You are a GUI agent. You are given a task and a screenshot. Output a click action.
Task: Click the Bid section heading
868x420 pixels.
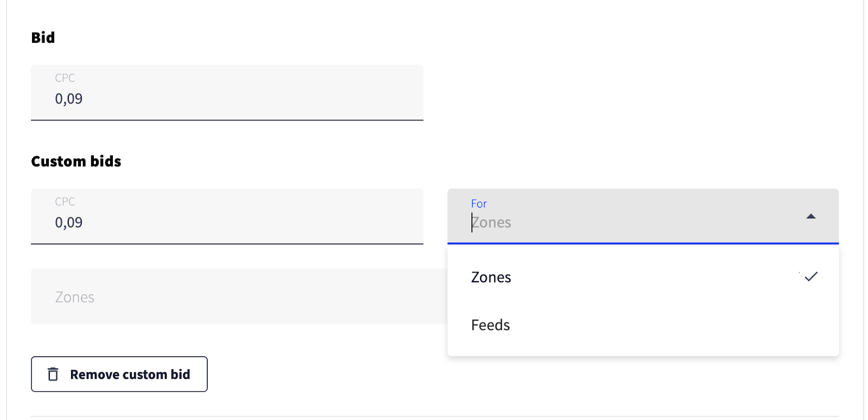[x=43, y=37]
